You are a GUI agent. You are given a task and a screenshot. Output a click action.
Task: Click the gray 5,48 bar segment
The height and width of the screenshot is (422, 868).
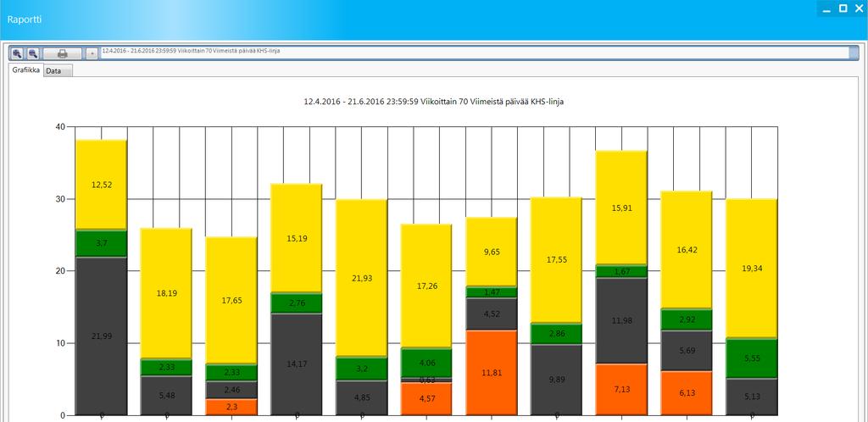pos(166,396)
